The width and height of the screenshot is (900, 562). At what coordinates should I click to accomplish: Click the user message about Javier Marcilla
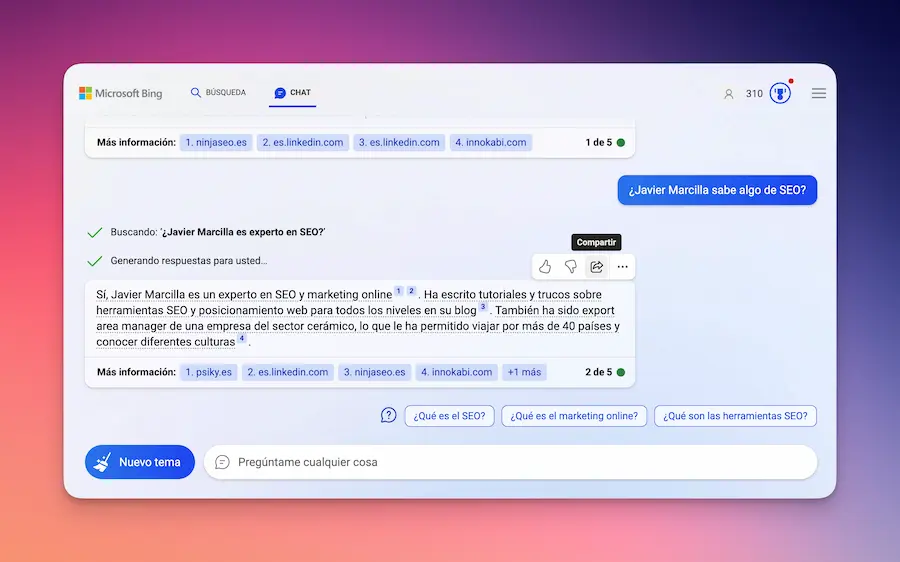[x=717, y=190]
